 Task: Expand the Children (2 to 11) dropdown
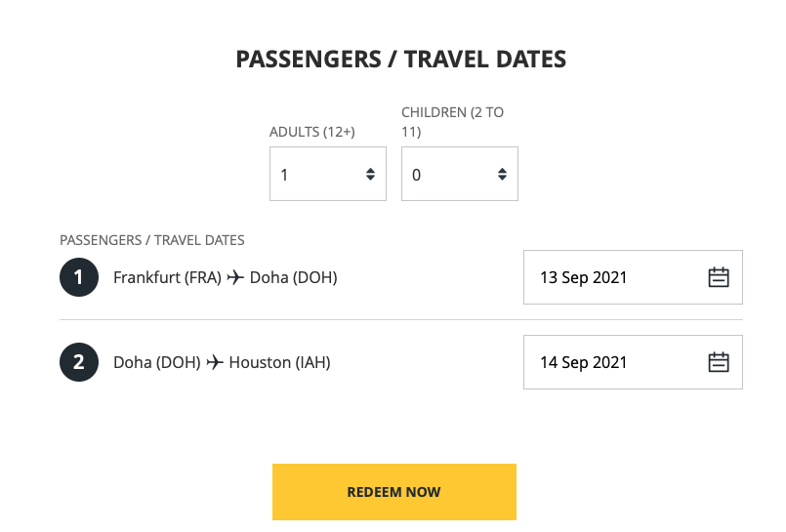[x=459, y=175]
